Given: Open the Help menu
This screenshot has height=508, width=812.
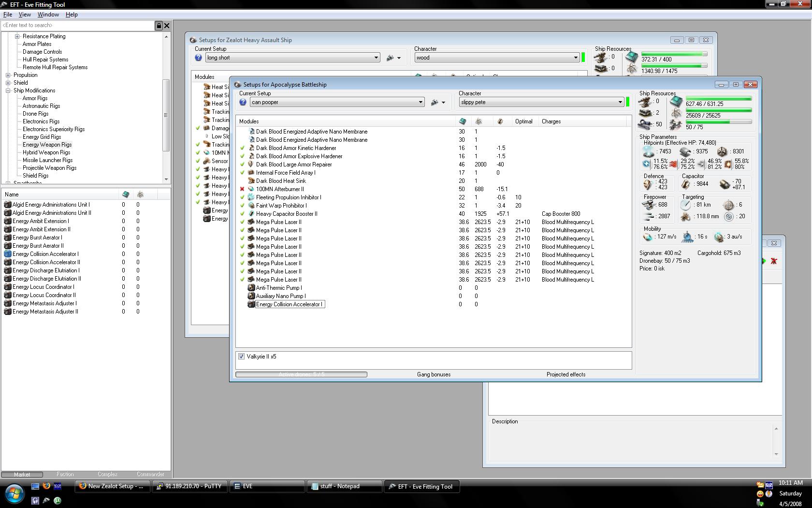Looking at the screenshot, I should click(72, 15).
